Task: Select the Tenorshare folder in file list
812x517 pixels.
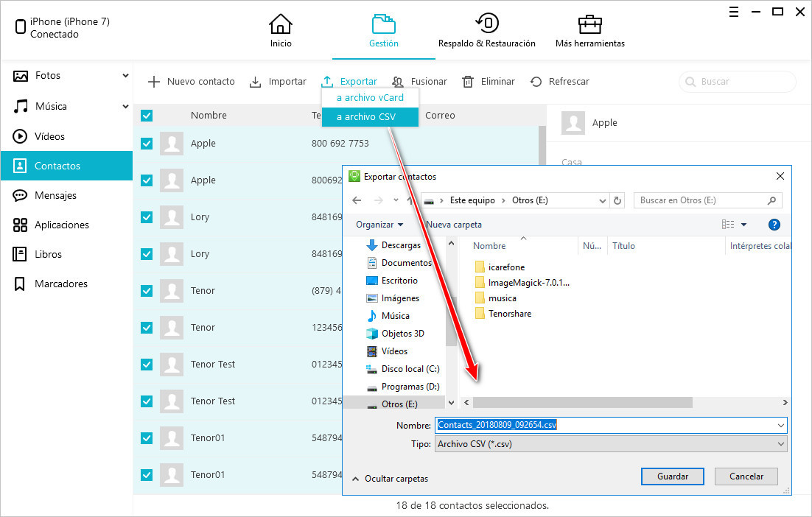Action: 503,314
